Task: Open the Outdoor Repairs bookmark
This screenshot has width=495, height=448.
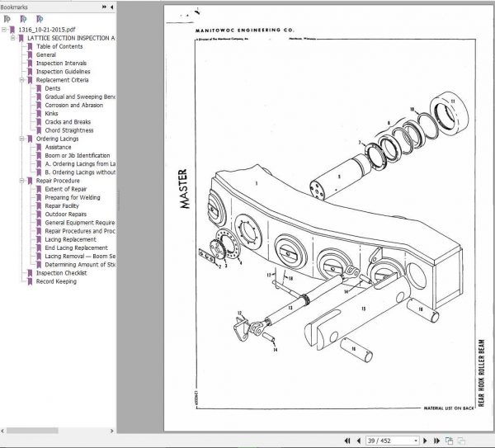Action: [x=66, y=215]
